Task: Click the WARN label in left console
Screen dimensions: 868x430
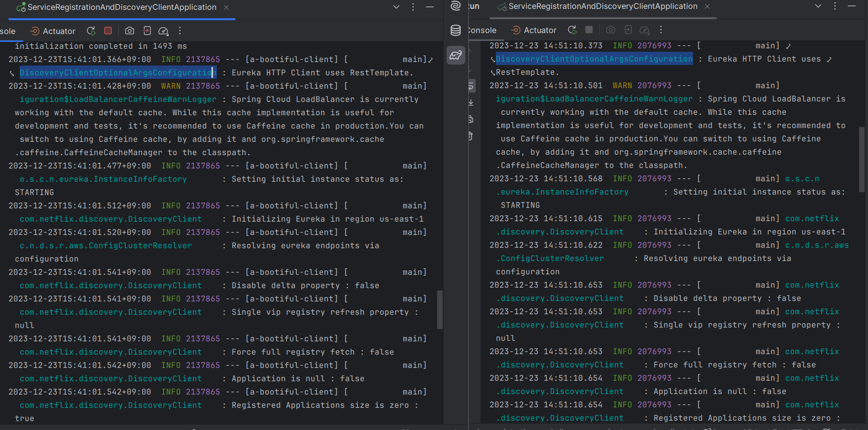Action: pyautogui.click(x=171, y=86)
